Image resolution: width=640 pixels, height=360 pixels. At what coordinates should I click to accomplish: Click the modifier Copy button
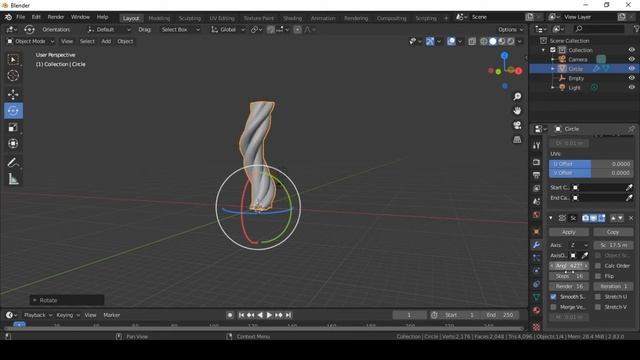[x=613, y=232]
